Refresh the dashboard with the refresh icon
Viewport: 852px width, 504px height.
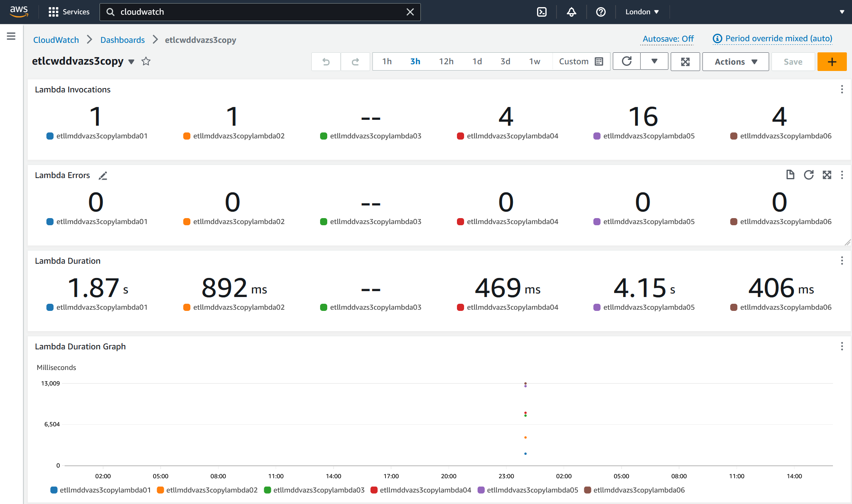point(626,61)
